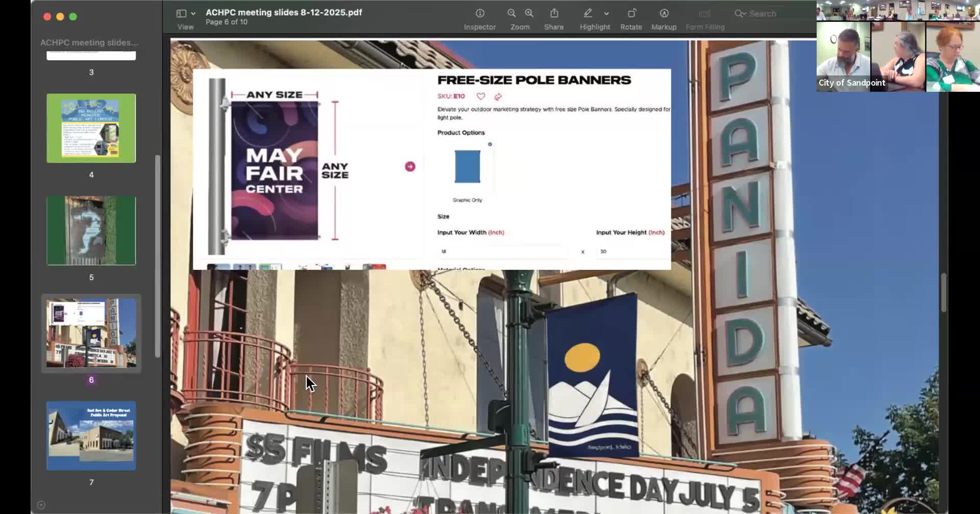Zoom out using magnifier minus
Image resolution: width=980 pixels, height=514 pixels.
pos(511,13)
